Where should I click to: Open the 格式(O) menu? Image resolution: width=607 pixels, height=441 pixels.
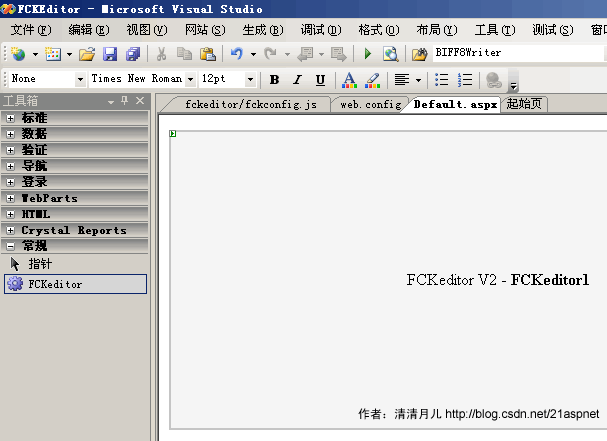379,30
